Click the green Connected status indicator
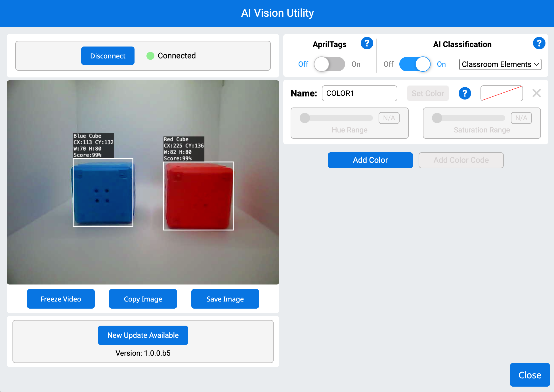 pyautogui.click(x=150, y=56)
